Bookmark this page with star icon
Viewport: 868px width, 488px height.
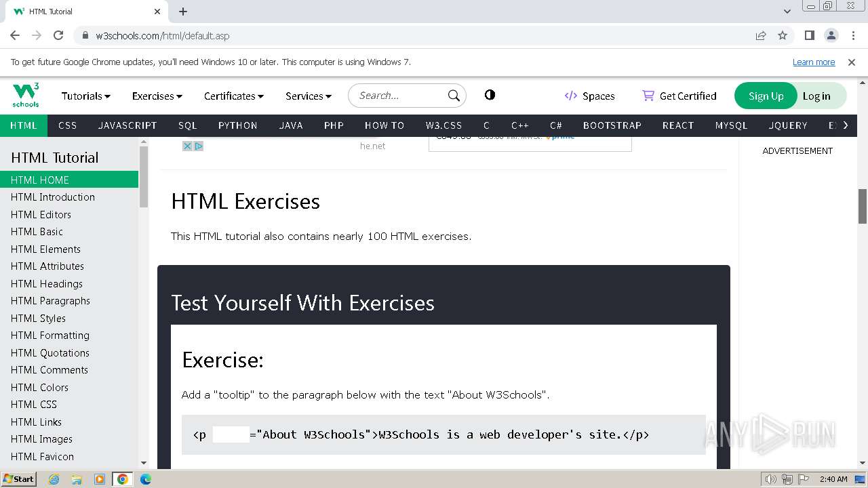click(783, 35)
